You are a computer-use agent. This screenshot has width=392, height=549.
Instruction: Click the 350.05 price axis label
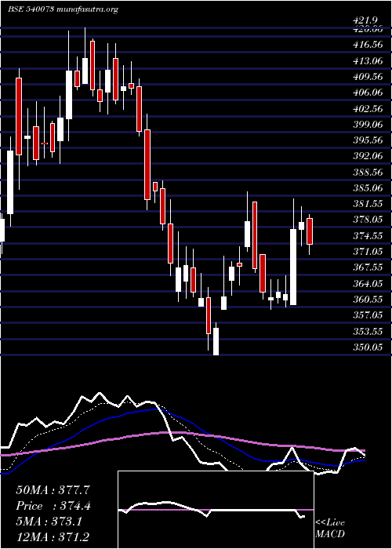point(366,347)
